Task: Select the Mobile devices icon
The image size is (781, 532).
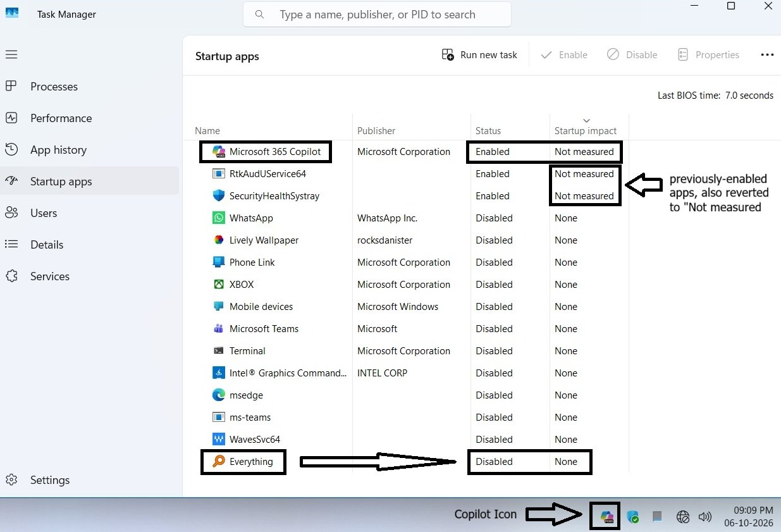Action: pos(219,307)
